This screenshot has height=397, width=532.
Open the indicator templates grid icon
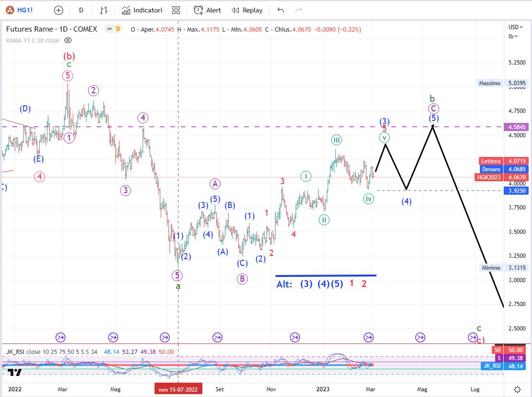tap(176, 10)
